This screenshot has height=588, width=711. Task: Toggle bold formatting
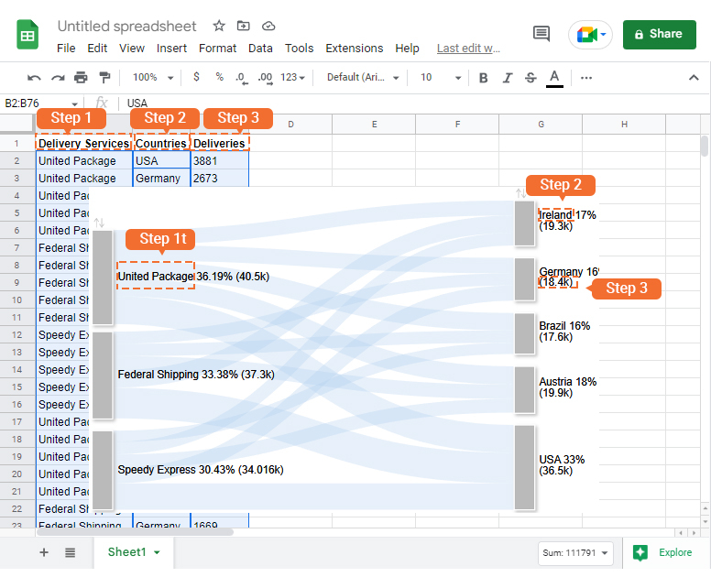point(484,78)
